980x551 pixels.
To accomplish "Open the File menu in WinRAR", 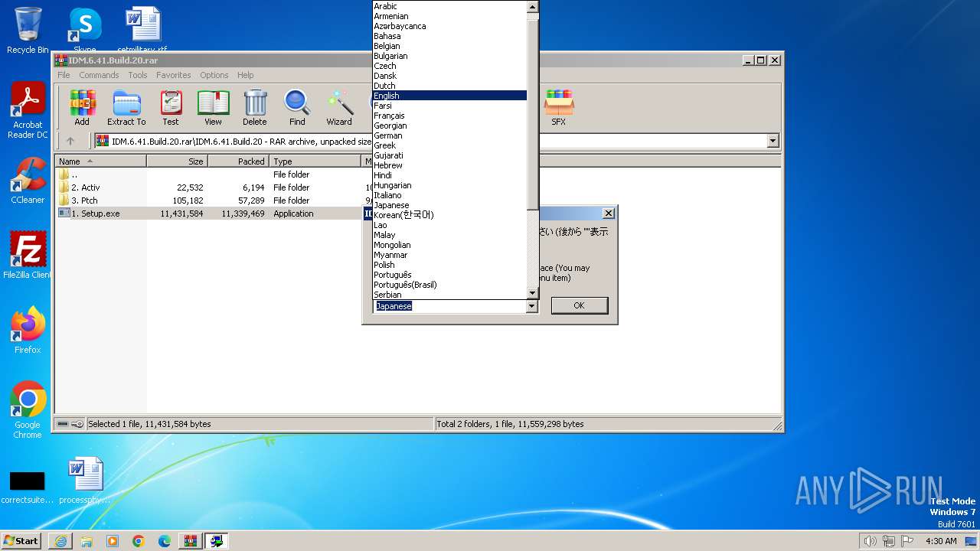I will [64, 75].
